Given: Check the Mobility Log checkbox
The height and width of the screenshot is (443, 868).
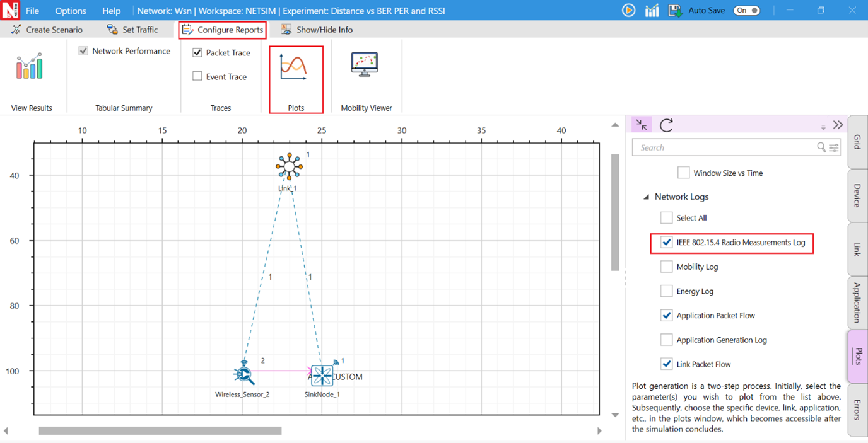Looking at the screenshot, I should 666,267.
